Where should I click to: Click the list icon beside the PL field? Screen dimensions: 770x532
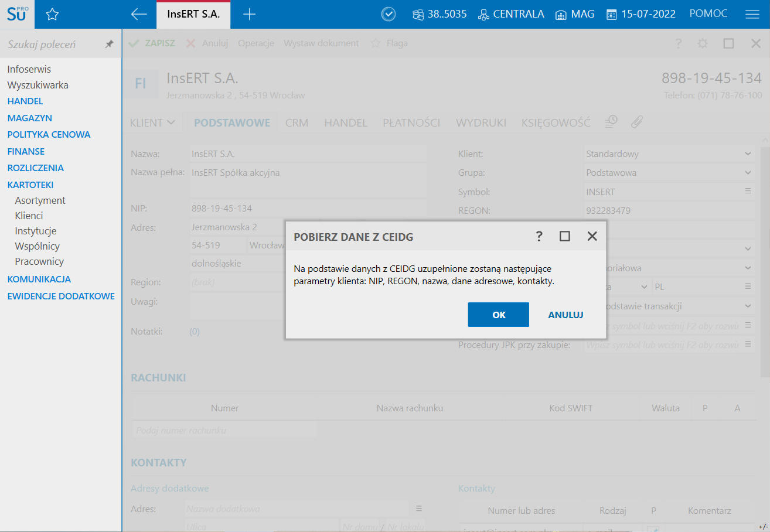coord(748,287)
